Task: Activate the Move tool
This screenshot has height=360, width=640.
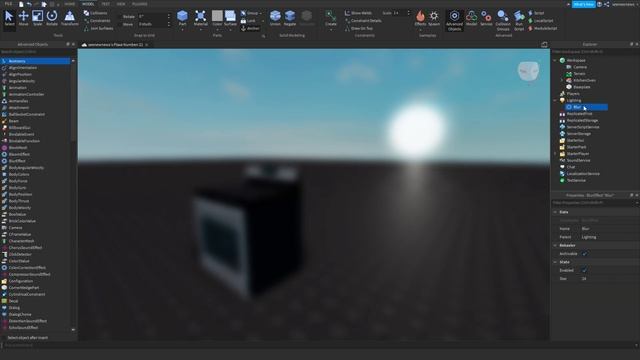Action: [x=23, y=18]
